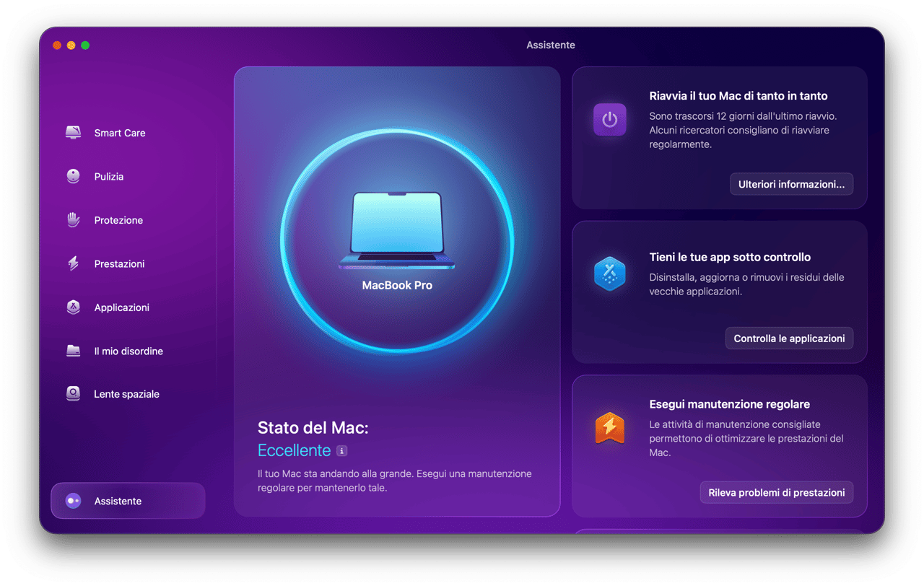Click the Riavvia il tuo Mac heading

tap(738, 96)
